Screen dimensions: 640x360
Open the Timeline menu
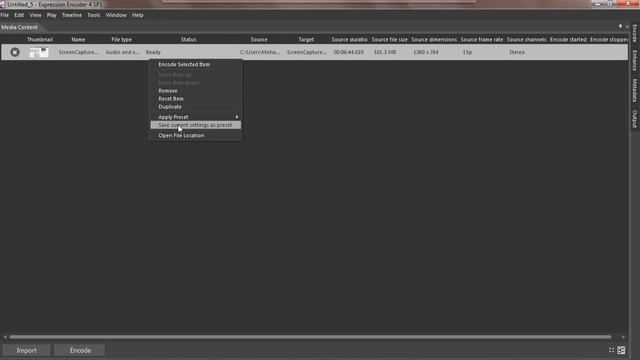[72, 15]
